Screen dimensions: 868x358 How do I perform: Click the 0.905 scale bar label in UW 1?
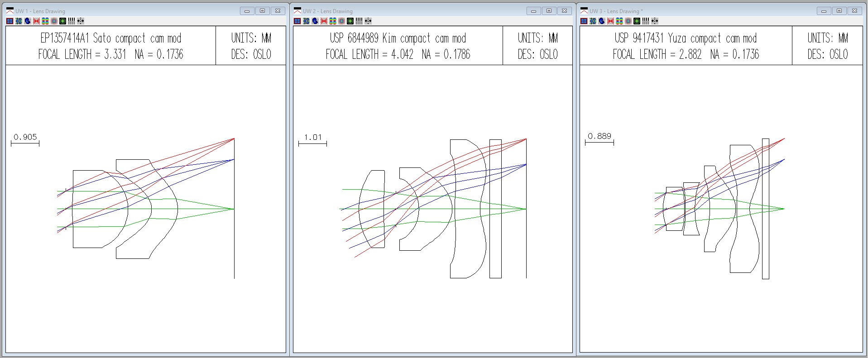click(25, 137)
